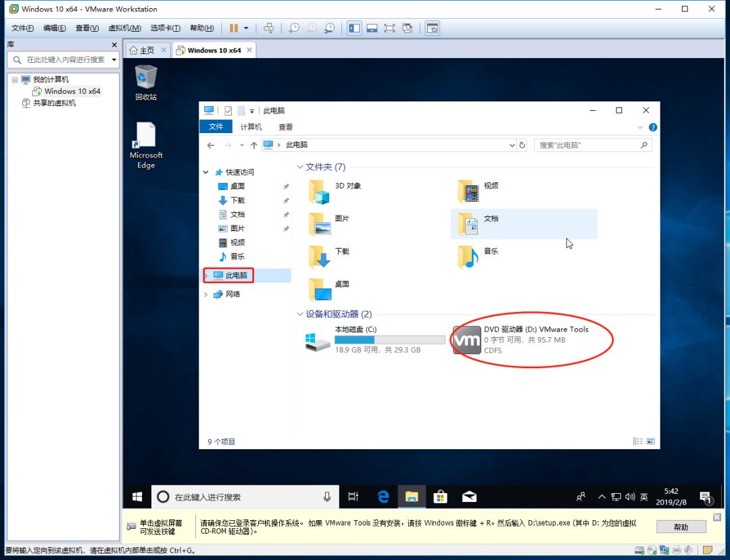Open the 帮助(H) menu
Image resolution: width=730 pixels, height=560 pixels.
(201, 28)
